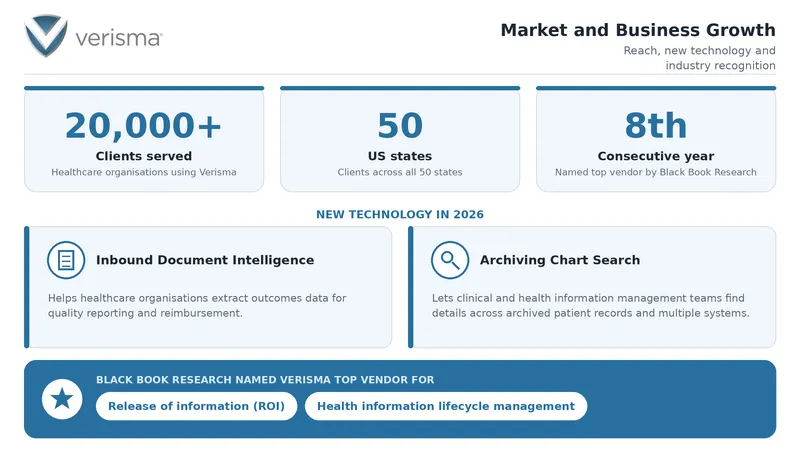
Task: Click the Clients served label
Action: coord(144,156)
